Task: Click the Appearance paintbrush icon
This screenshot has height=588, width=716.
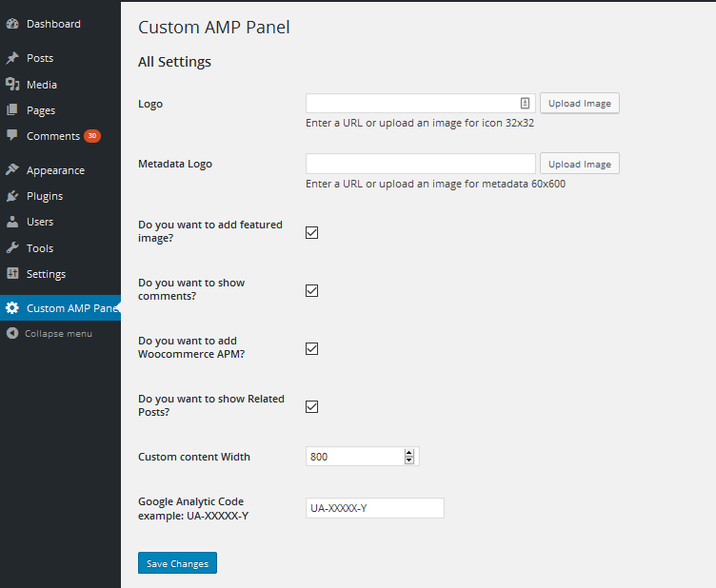Action: coord(12,169)
